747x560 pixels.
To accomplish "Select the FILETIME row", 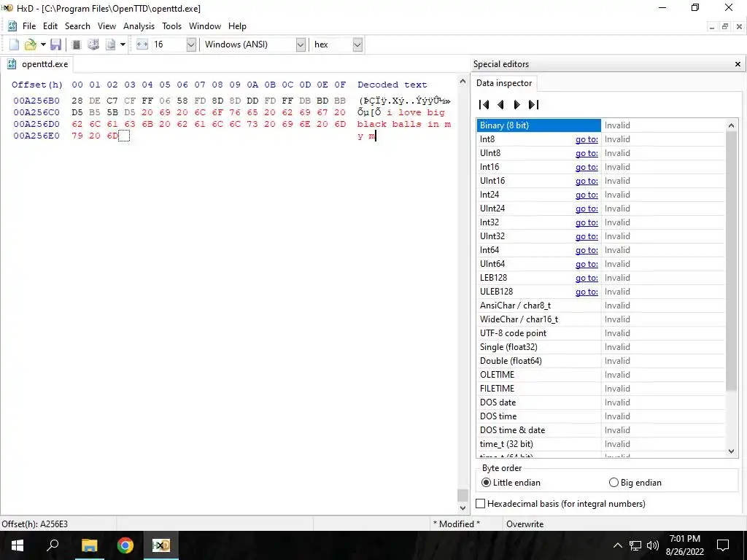I will coord(600,389).
